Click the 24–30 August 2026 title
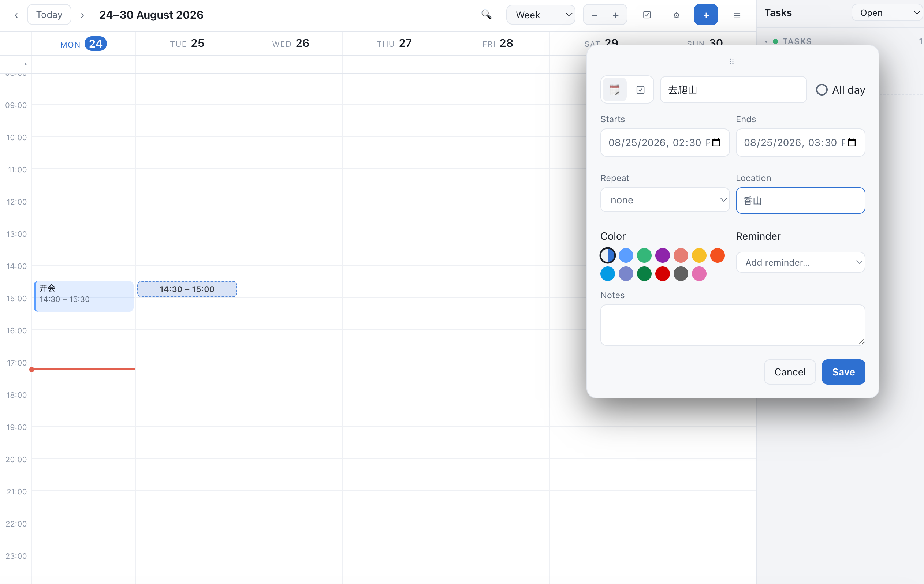The width and height of the screenshot is (924, 584). [151, 15]
